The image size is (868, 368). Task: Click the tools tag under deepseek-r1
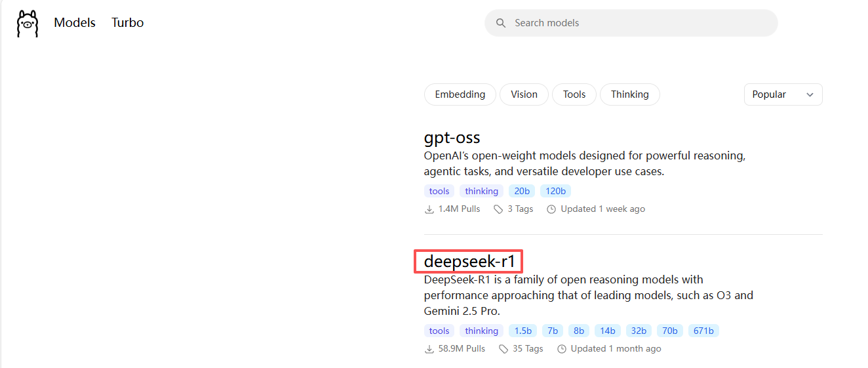(x=439, y=331)
